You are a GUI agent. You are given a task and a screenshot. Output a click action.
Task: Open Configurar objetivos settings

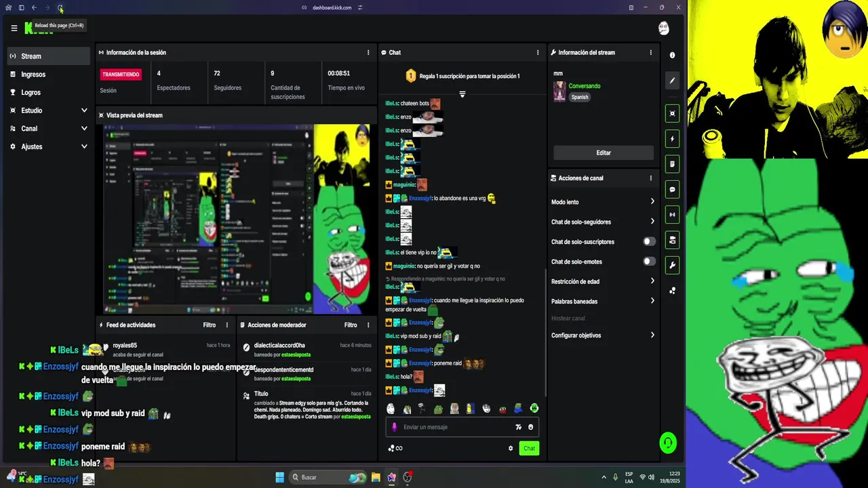[x=603, y=335]
